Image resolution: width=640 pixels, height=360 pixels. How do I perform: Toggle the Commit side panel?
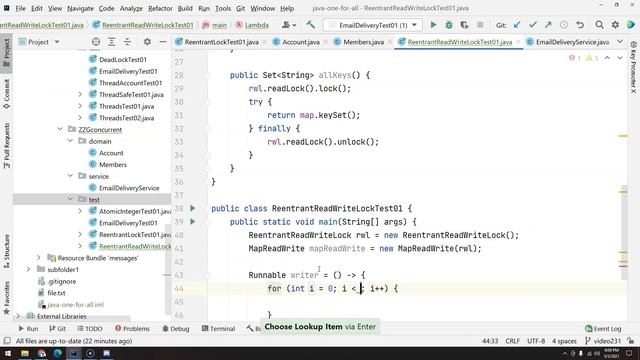[x=7, y=94]
